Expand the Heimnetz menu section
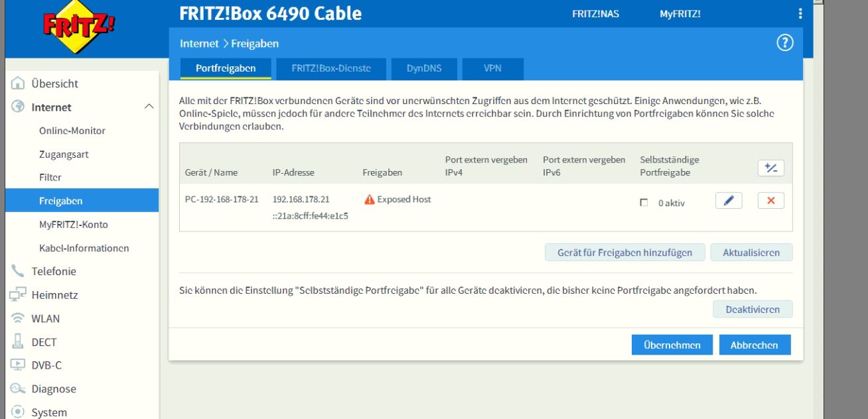868x419 pixels. coord(54,295)
